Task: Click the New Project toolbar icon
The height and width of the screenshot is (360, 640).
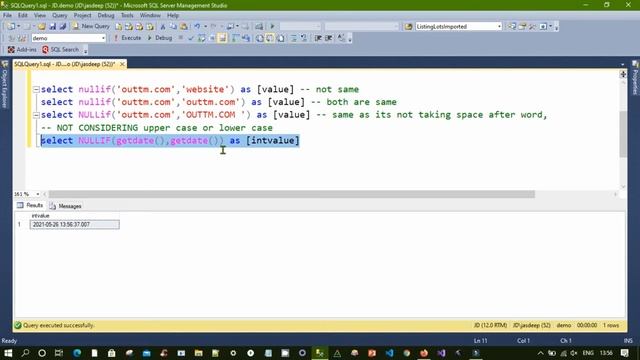Action: coord(11,27)
